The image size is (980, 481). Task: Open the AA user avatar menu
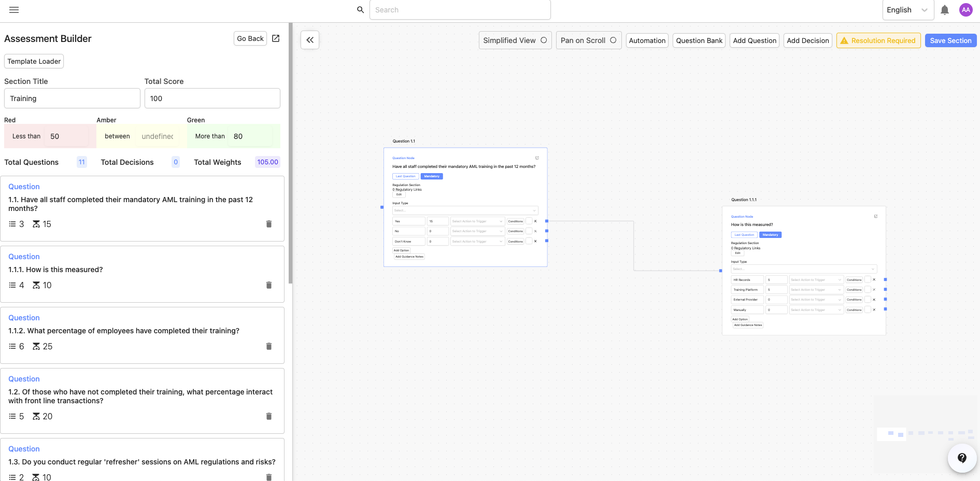tap(965, 10)
